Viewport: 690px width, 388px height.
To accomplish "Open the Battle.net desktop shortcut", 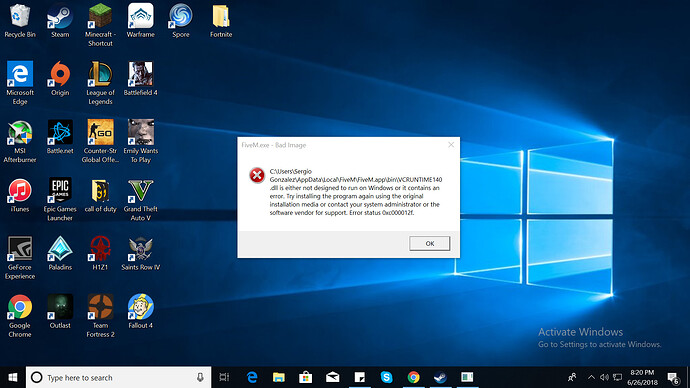I will [60, 137].
